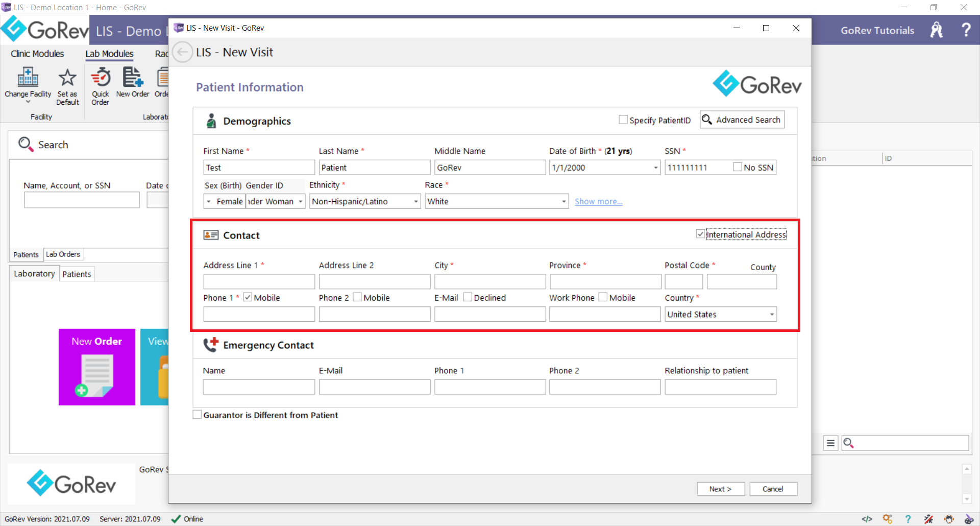
Task: Click the Advanced Search magnifier icon
Action: coord(707,119)
